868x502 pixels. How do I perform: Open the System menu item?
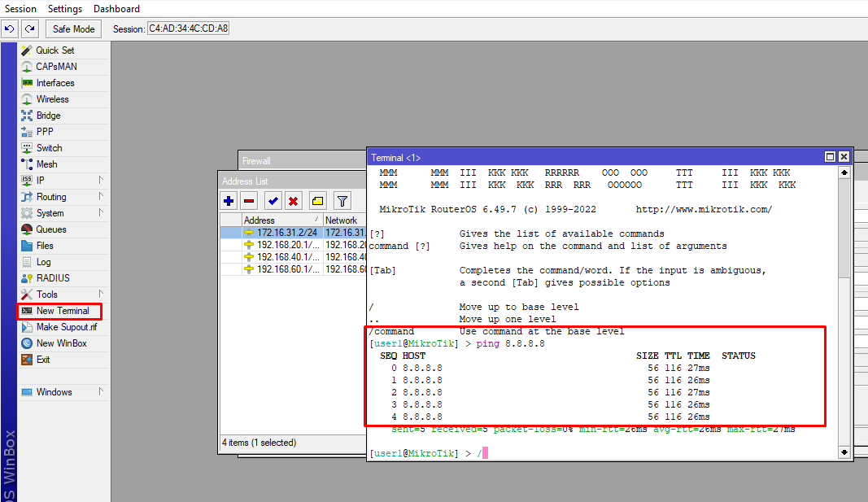point(63,213)
